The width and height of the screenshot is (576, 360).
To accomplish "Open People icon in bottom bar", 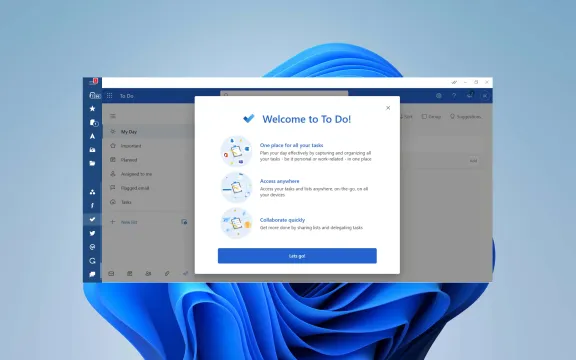I will click(x=148, y=273).
